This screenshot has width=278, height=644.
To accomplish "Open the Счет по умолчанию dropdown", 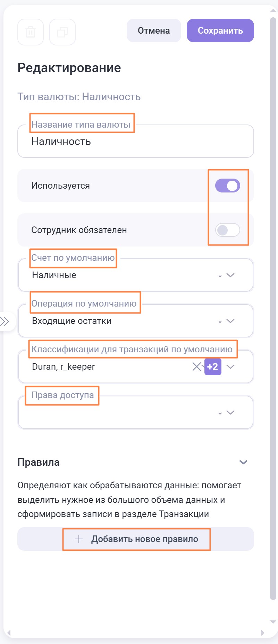I will pos(230,275).
